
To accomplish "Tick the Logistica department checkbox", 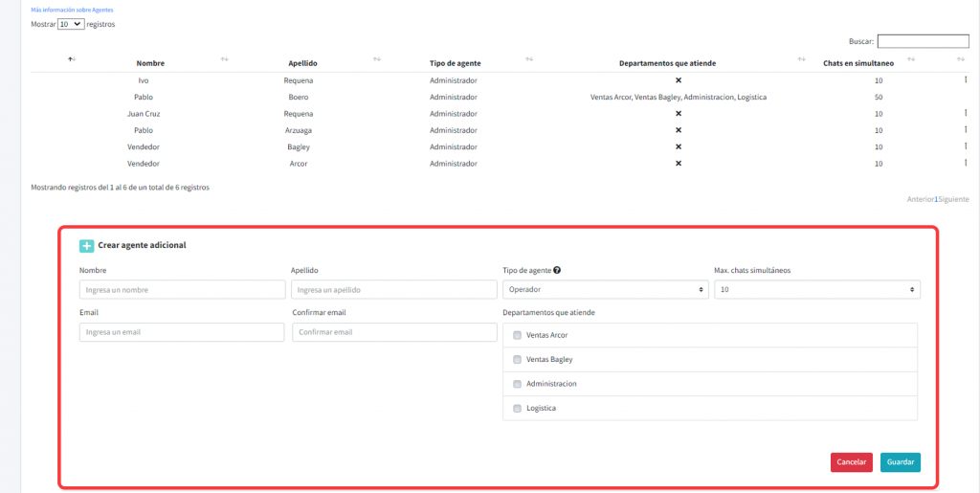I will coord(518,409).
